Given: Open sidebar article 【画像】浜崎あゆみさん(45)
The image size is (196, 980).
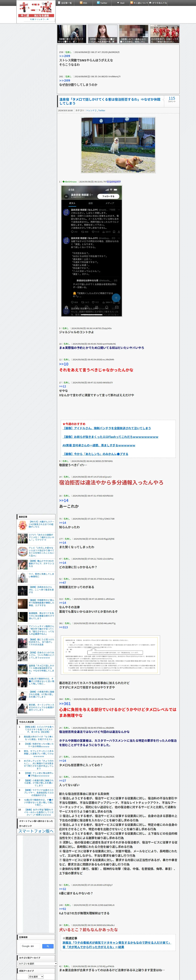Looking at the screenshot, I should click(x=41, y=589).
